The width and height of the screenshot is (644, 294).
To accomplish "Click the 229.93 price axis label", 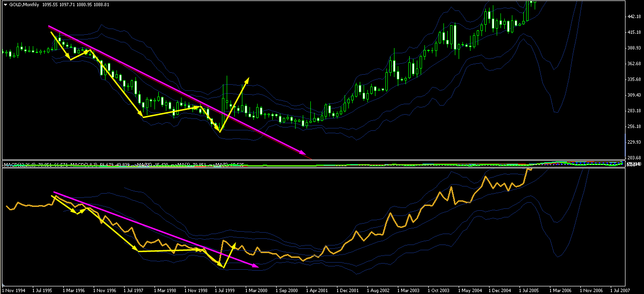I will [634, 142].
